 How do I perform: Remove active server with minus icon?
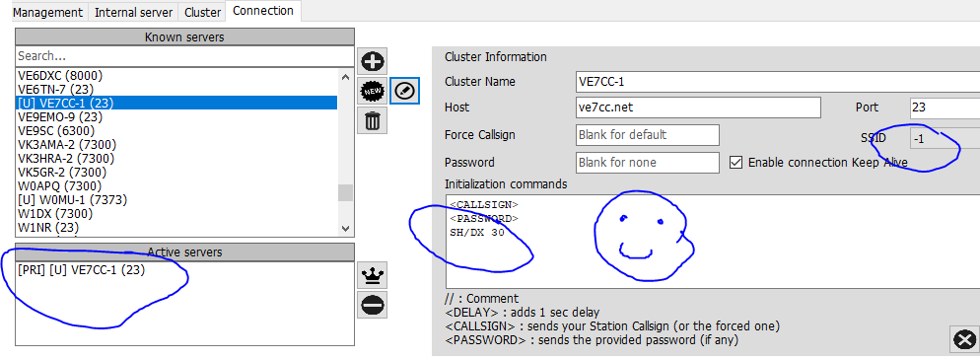coord(373,305)
